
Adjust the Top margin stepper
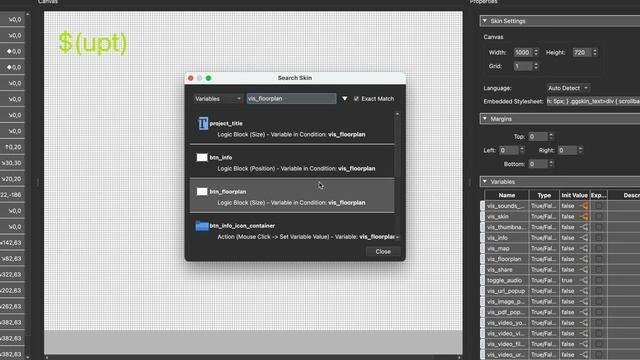coord(551,136)
